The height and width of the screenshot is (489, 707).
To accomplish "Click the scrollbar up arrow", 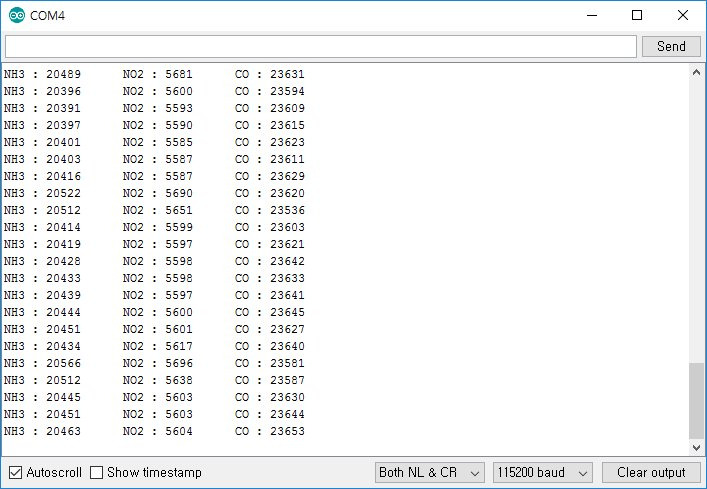I will pos(696,72).
